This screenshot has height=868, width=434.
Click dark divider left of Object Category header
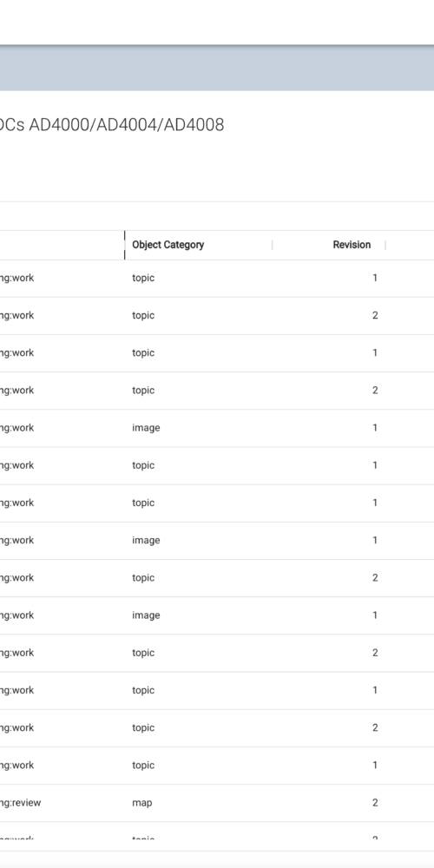pyautogui.click(x=124, y=245)
